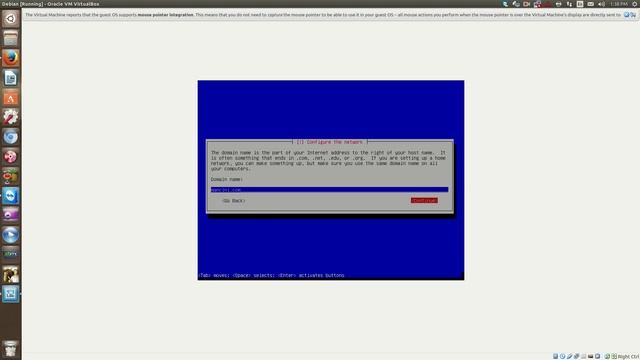Activate the Continue button in installer

[x=424, y=200]
